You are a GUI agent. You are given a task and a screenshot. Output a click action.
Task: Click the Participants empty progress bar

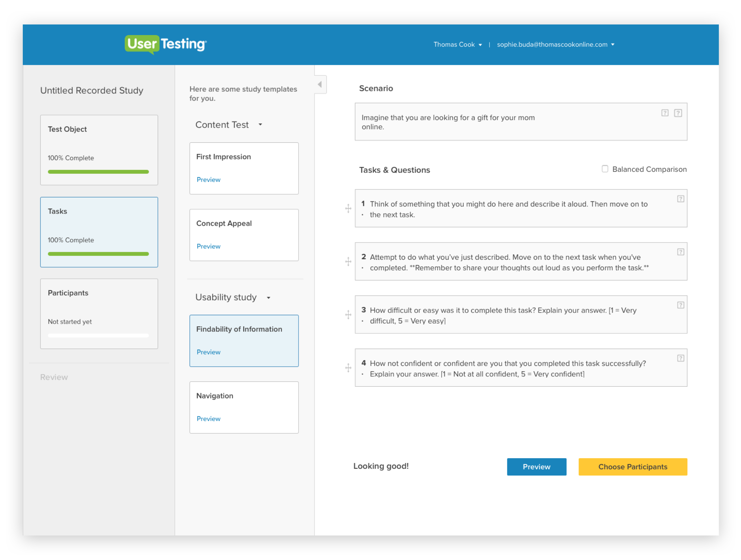[98, 335]
